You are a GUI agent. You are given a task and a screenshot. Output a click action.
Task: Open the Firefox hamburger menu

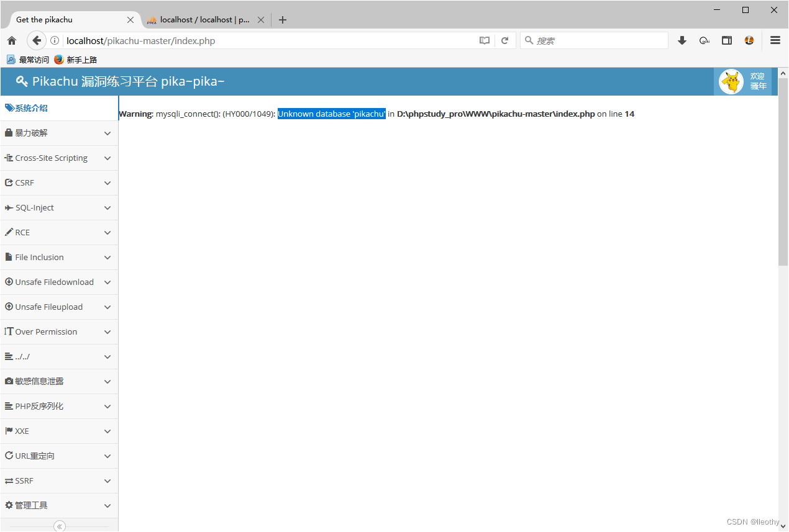(x=775, y=40)
